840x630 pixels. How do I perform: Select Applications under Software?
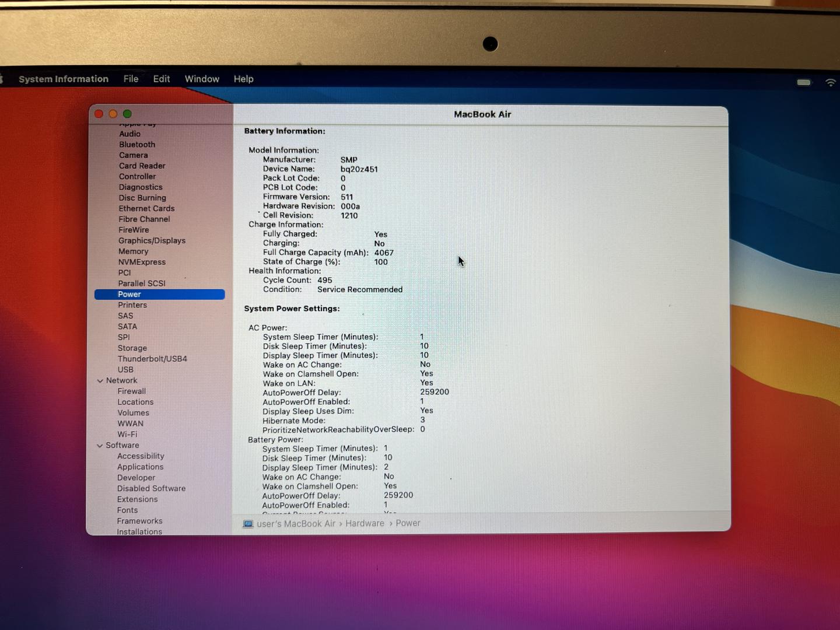click(140, 467)
